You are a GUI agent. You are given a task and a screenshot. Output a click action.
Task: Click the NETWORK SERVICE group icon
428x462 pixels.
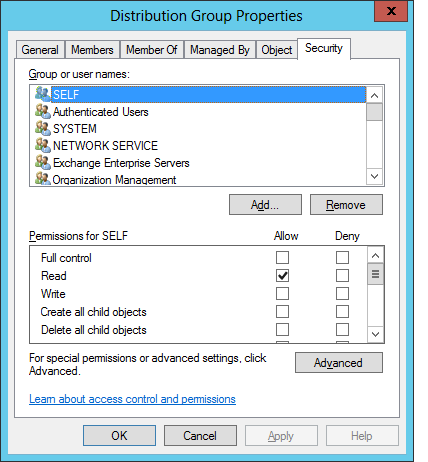[x=43, y=145]
